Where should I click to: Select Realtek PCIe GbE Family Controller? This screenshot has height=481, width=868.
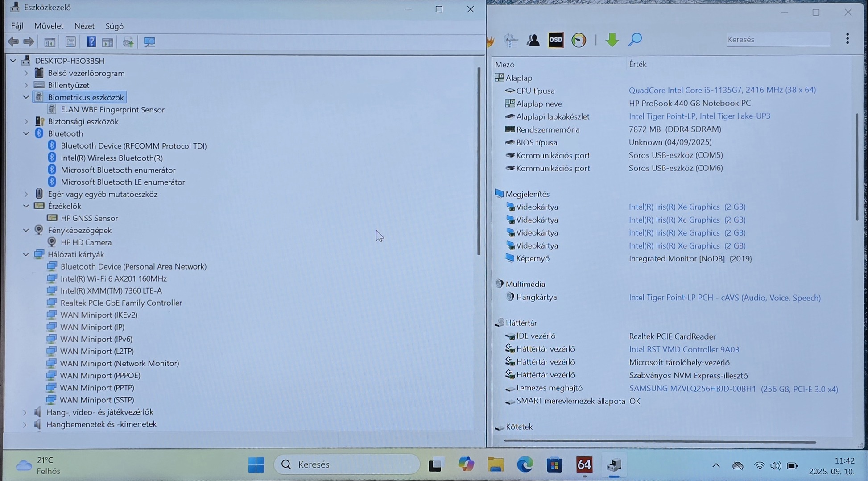tap(121, 303)
